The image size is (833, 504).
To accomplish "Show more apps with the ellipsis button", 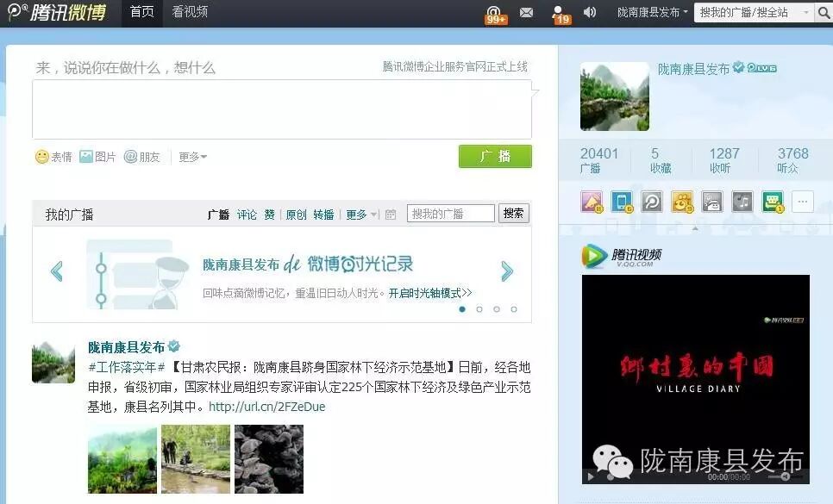I will pyautogui.click(x=803, y=202).
